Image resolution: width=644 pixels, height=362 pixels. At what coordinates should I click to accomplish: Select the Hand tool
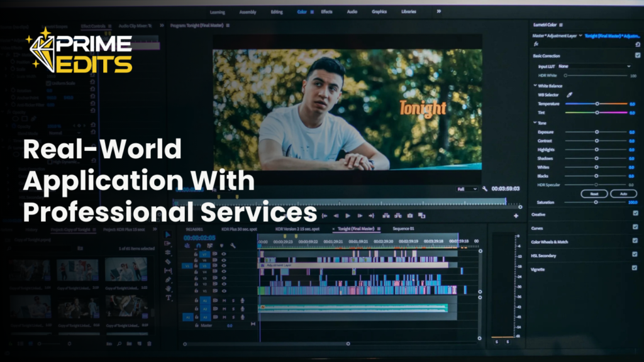click(x=169, y=288)
